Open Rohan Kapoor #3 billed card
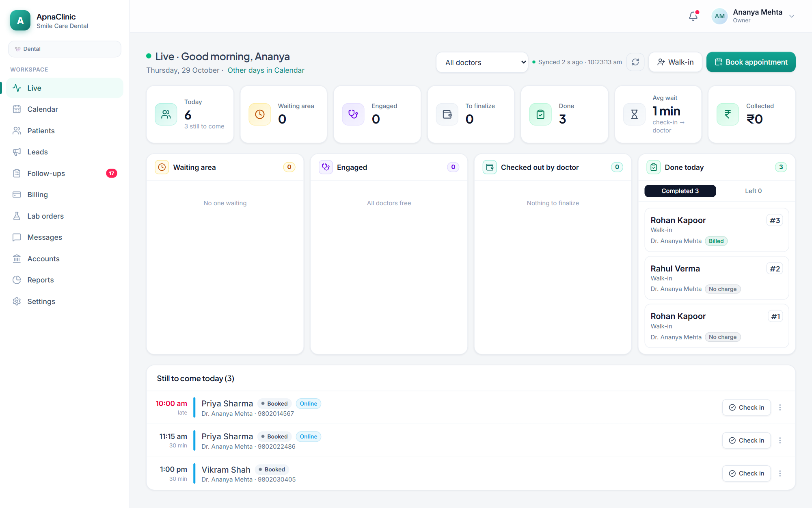Viewport: 812px width, 508px height. 717,230
